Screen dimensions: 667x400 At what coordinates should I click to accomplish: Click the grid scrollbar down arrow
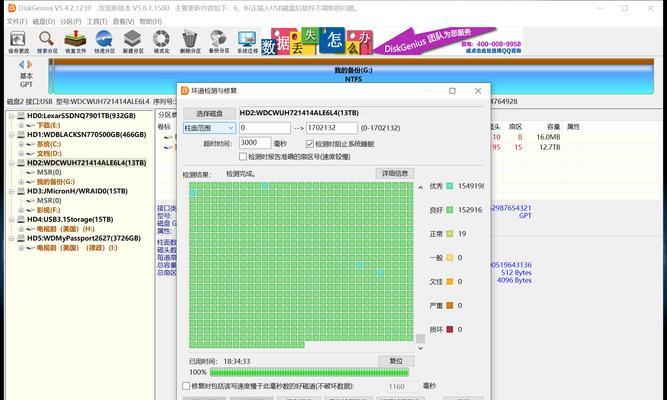(x=420, y=348)
